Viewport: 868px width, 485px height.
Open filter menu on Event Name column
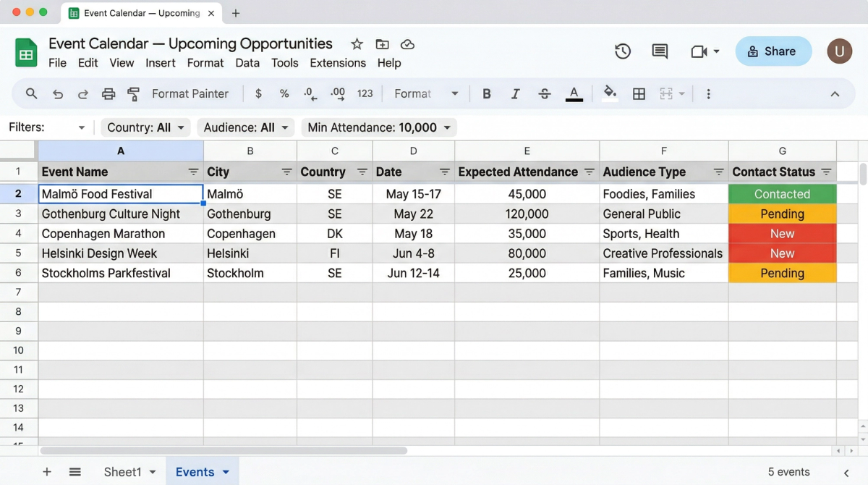pos(193,172)
